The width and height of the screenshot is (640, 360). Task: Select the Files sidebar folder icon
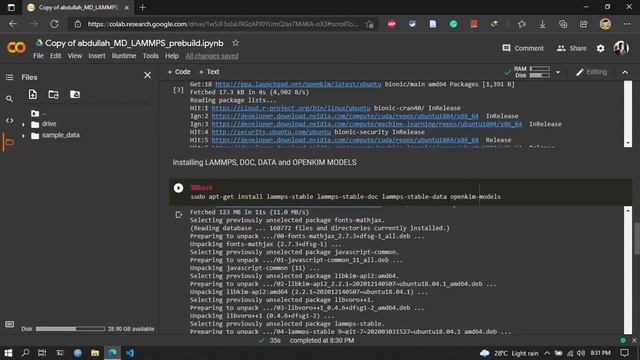[x=9, y=142]
